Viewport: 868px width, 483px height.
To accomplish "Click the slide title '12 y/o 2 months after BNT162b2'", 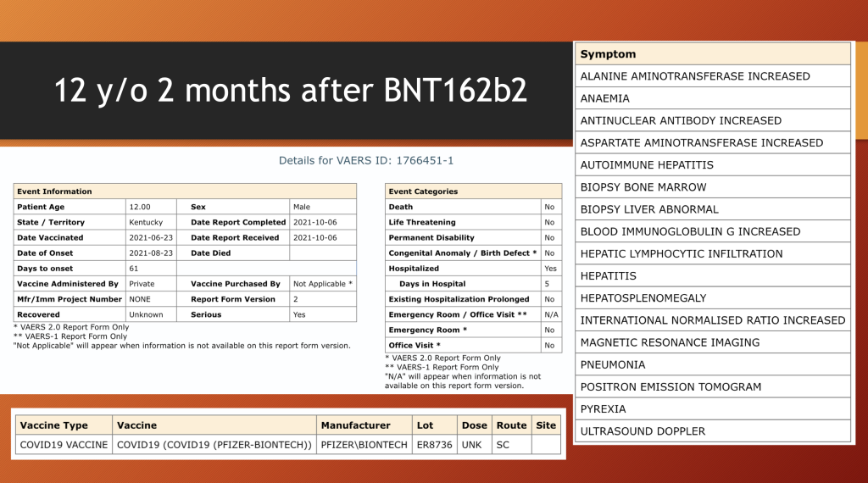I will point(291,90).
